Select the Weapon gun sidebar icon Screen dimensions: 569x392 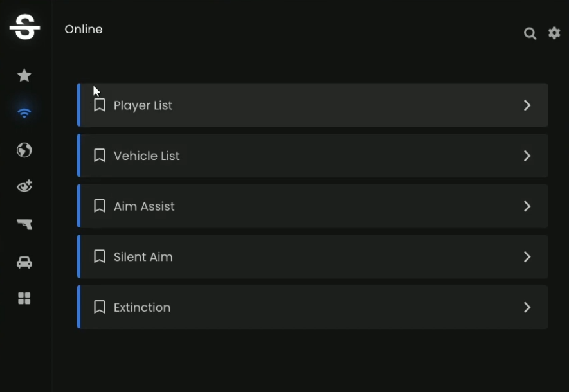coord(24,224)
